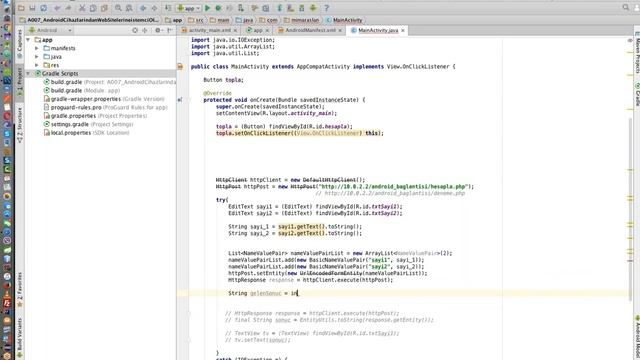Screen dimensions: 640x360
Task: Toggle the Captures tool window
Action: (20, 44)
